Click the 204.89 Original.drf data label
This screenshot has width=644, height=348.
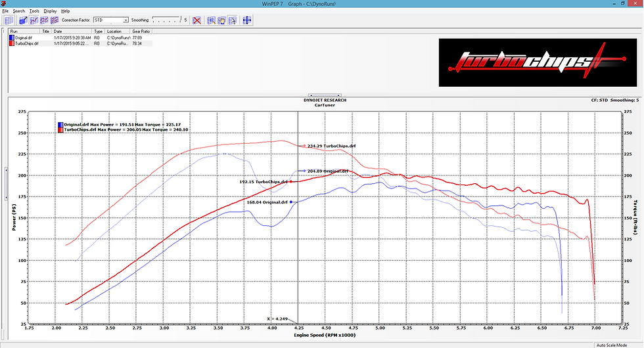[327, 171]
